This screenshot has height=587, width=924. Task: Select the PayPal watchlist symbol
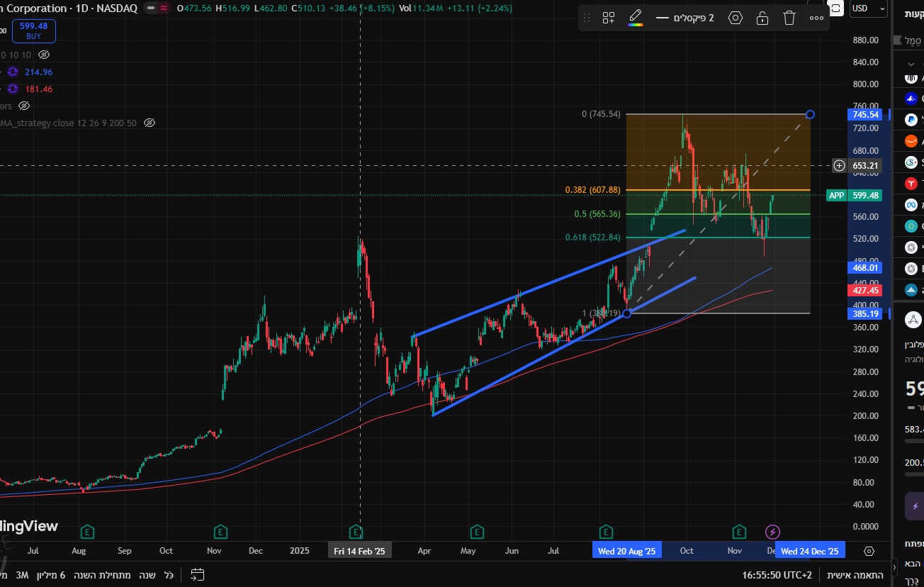point(912,120)
